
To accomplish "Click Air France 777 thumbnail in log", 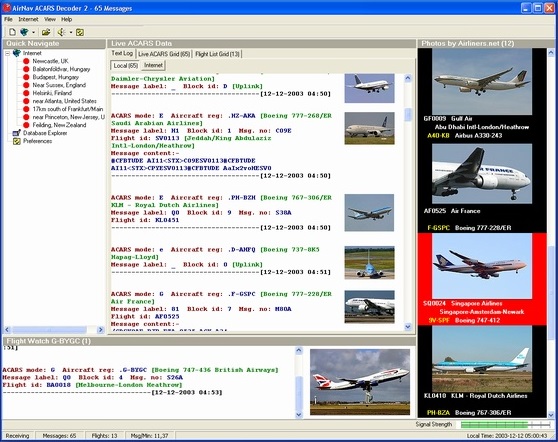I will [x=369, y=307].
